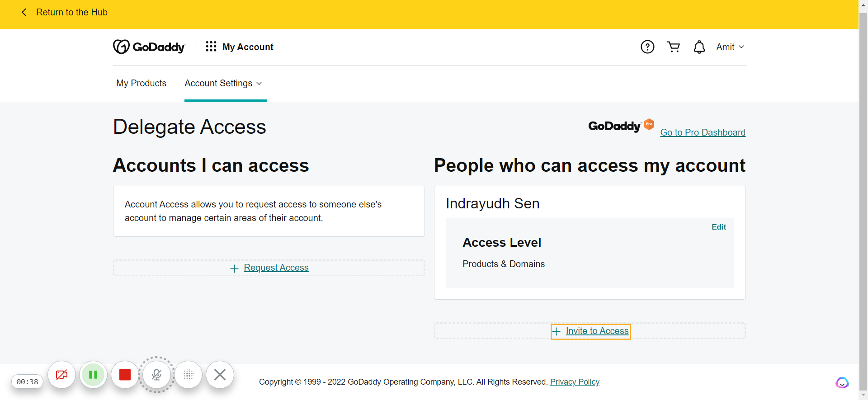
Task: Toggle the webcam off icon in recorder
Action: (x=62, y=375)
